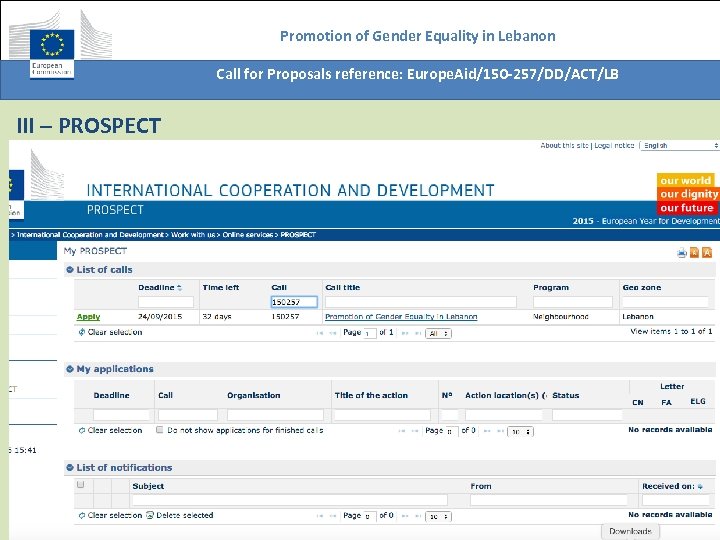
Task: Click Delete selected in notifications
Action: coord(180,515)
